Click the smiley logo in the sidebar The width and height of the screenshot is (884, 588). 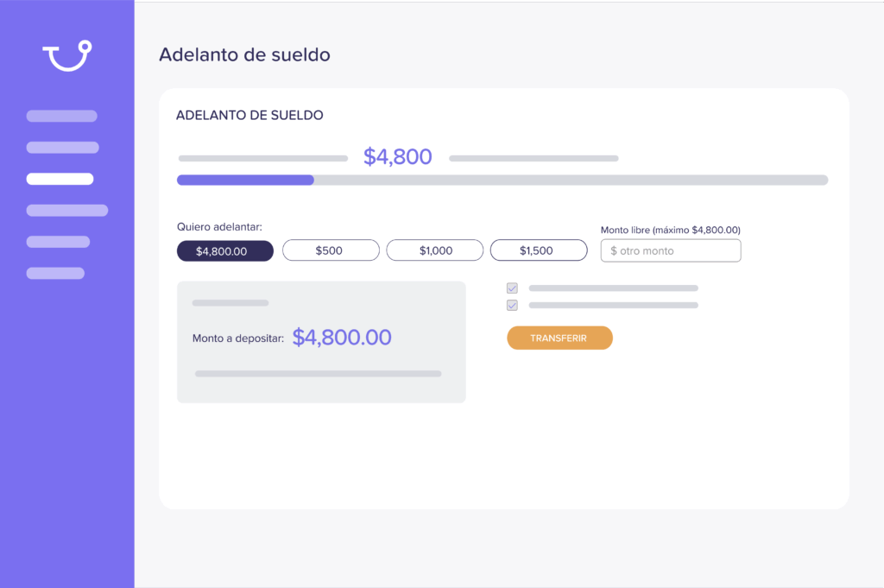67,55
